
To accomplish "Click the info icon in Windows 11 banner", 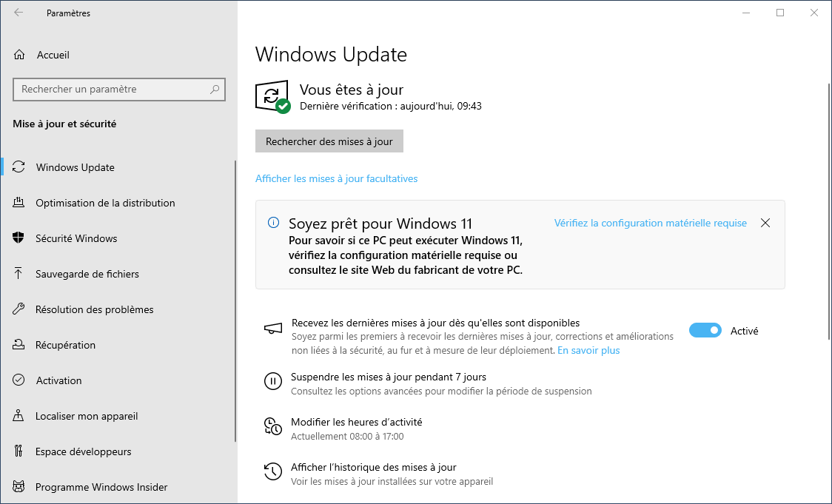I will [x=273, y=222].
